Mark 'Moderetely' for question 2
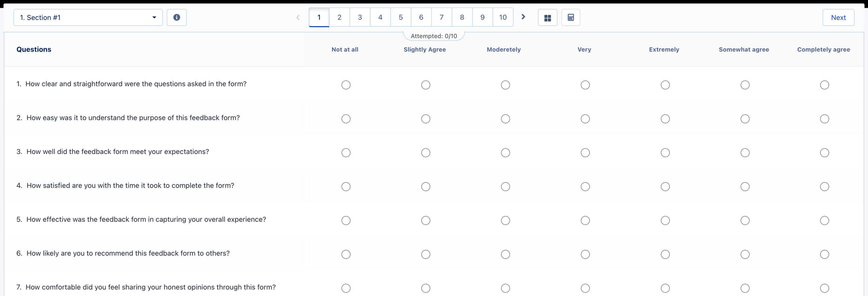This screenshot has height=296, width=868. [505, 119]
